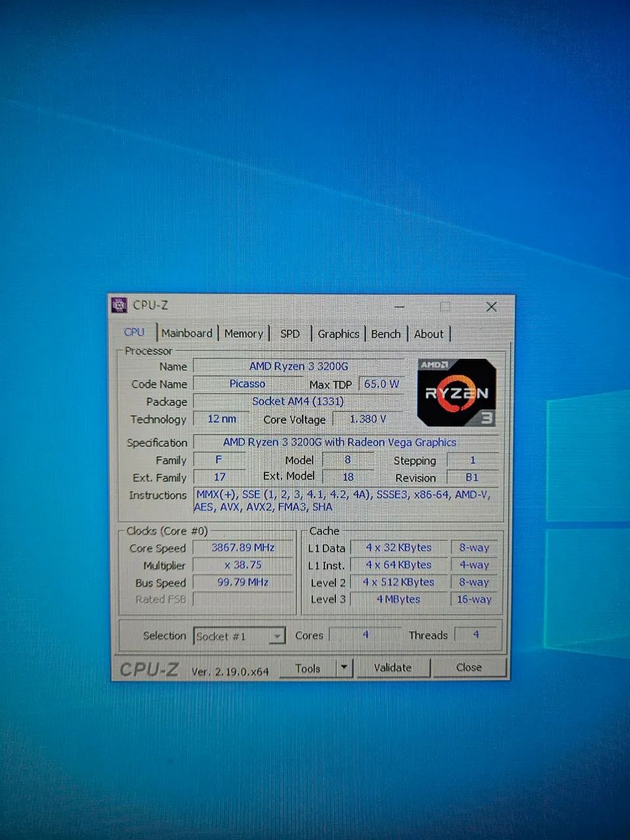The height and width of the screenshot is (840, 630).
Task: Click the Close button at bottom
Action: click(x=469, y=667)
